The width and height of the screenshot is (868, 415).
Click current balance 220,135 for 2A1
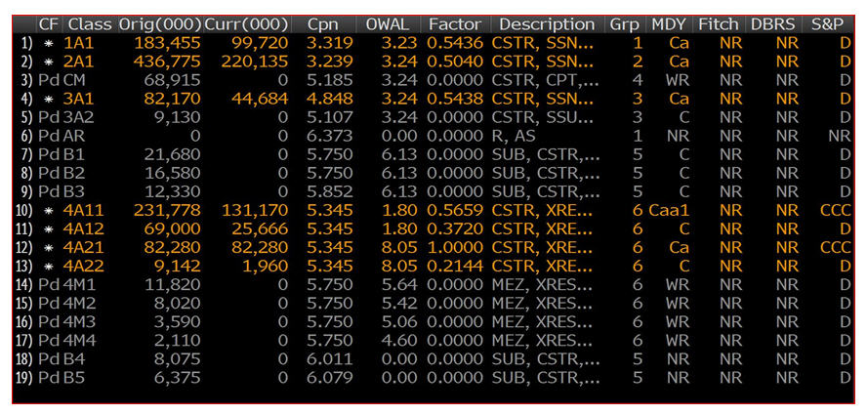point(258,62)
